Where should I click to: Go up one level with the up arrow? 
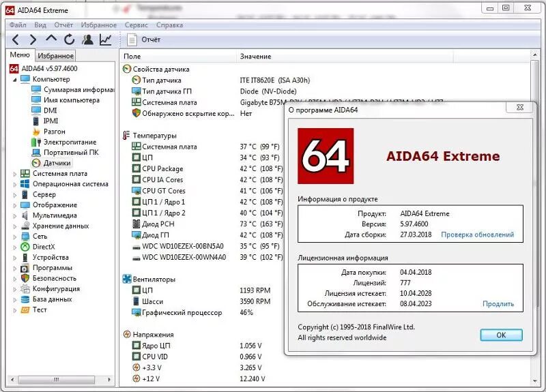coord(51,39)
